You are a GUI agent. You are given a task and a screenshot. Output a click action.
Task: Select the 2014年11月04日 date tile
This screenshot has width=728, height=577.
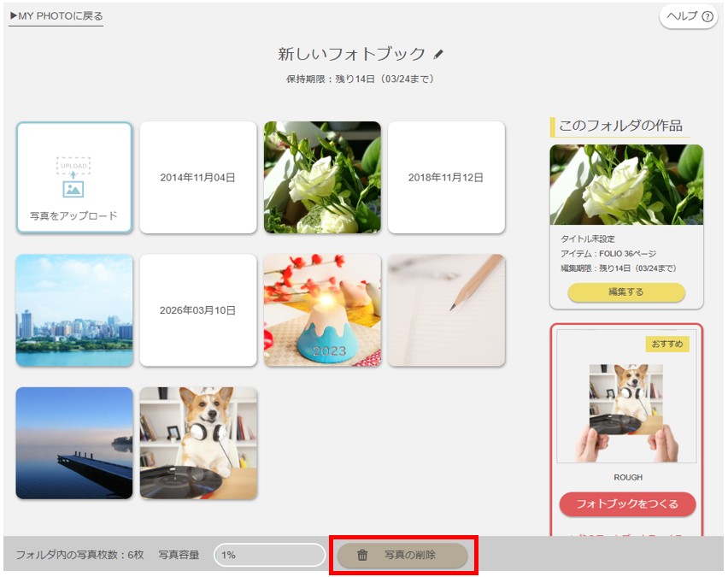pyautogui.click(x=198, y=178)
